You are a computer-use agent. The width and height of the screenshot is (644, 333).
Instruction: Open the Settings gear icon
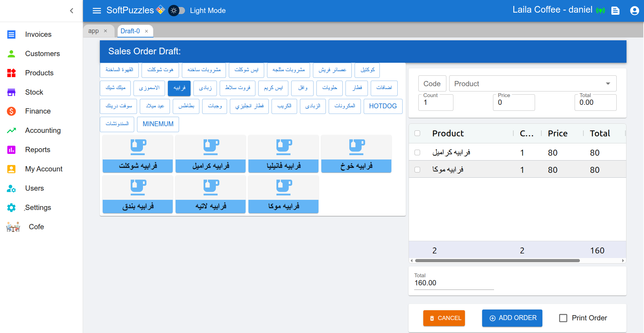(x=12, y=208)
